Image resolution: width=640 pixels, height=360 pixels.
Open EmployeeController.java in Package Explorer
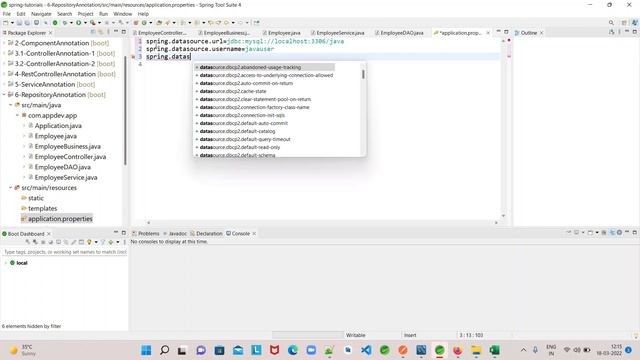point(70,157)
